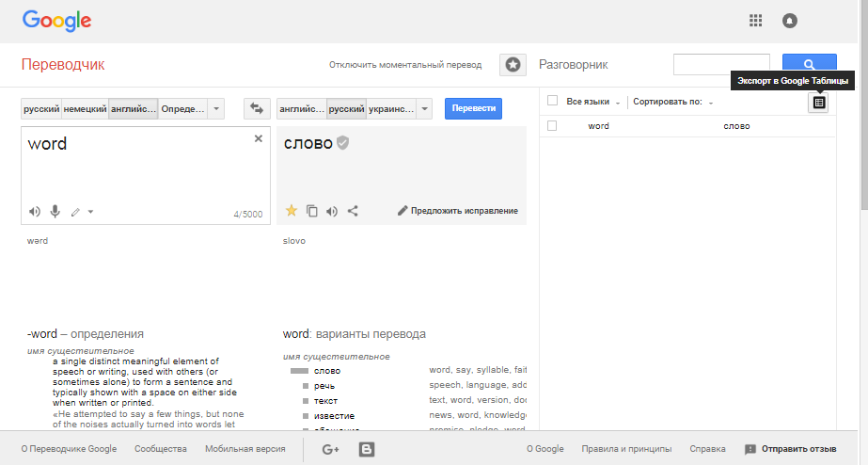Suggest an edit via Предложить исправление

click(x=458, y=211)
